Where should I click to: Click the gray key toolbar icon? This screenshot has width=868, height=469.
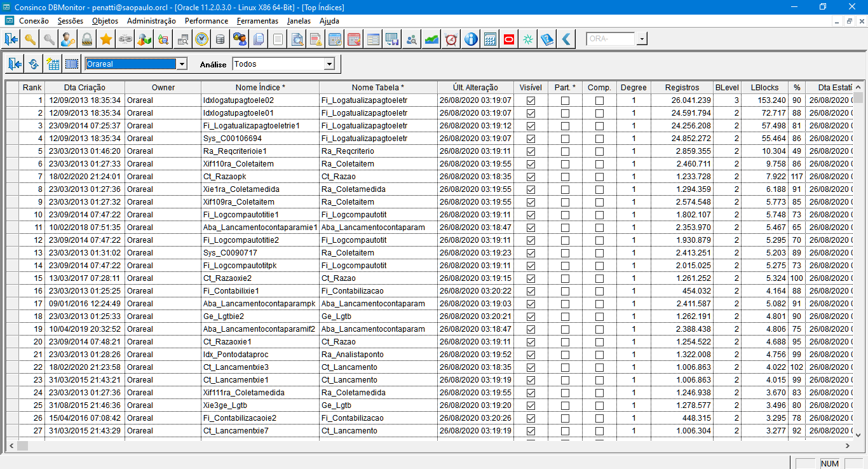point(49,39)
